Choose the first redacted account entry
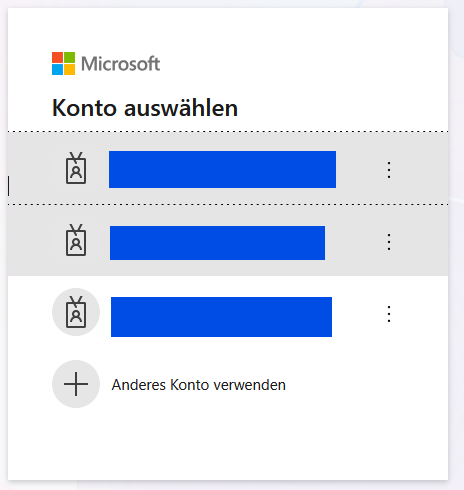This screenshot has width=464, height=490. [x=222, y=169]
